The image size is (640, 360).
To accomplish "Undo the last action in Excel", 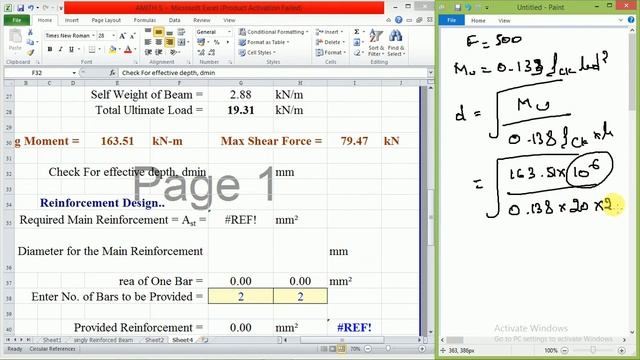I will point(31,8).
